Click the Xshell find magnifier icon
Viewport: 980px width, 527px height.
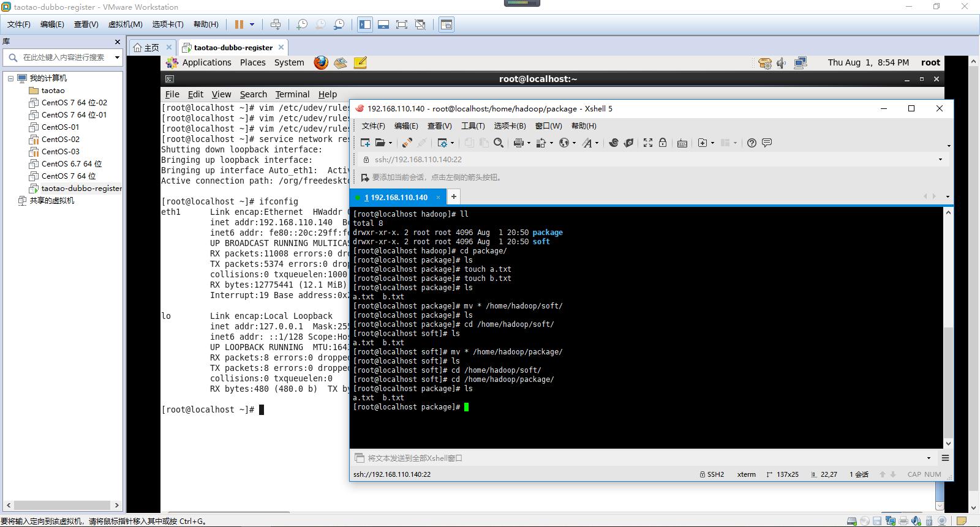click(499, 143)
